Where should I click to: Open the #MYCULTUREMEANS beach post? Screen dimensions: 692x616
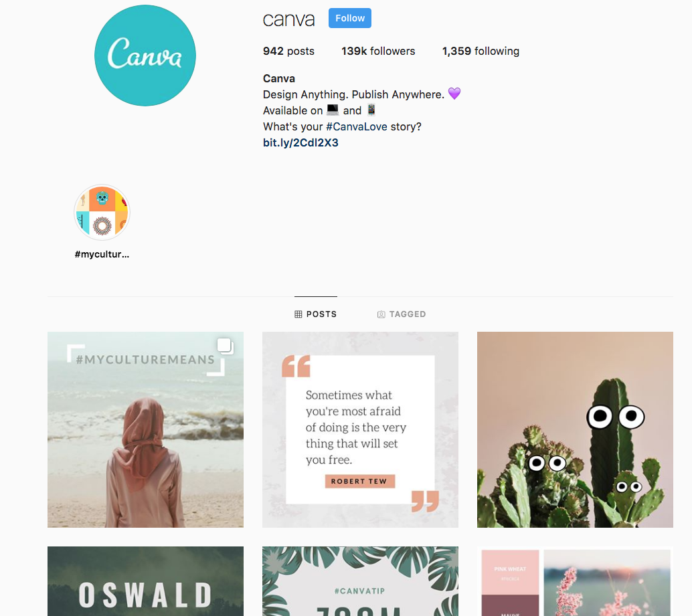146,429
